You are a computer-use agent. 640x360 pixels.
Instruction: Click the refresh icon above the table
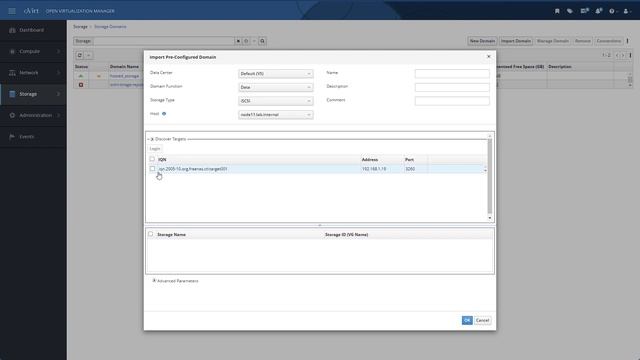click(x=80, y=55)
